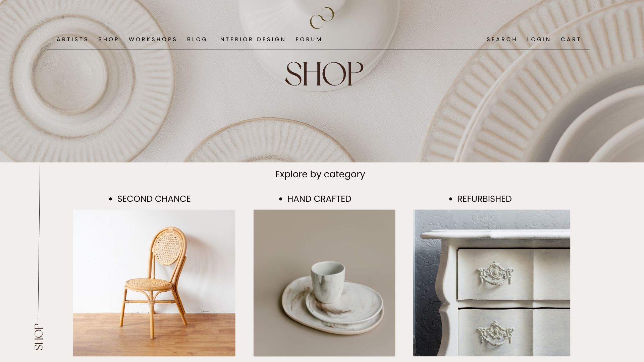The height and width of the screenshot is (362, 644).
Task: Click the vertical SHOP side label
Action: click(x=39, y=337)
